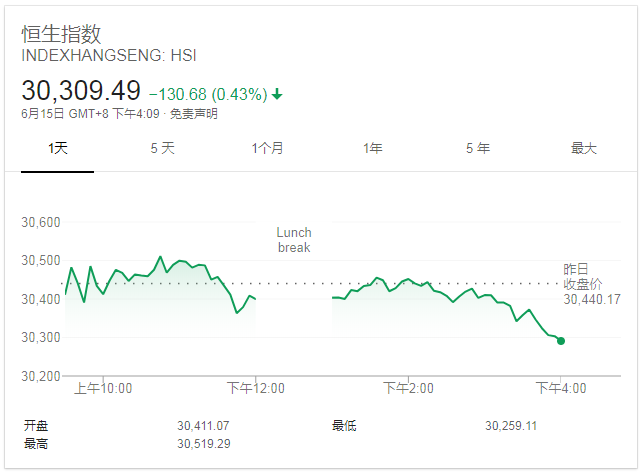Click the 6月15日 GMT+8 下午4:09 timestamp
This screenshot has height=473, width=643.
90,114
